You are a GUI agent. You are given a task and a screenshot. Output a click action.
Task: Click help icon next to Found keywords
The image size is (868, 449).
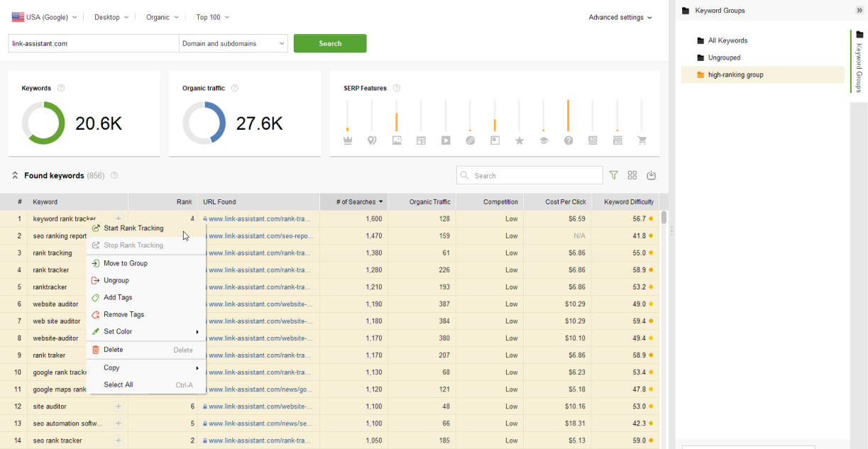[x=114, y=176]
